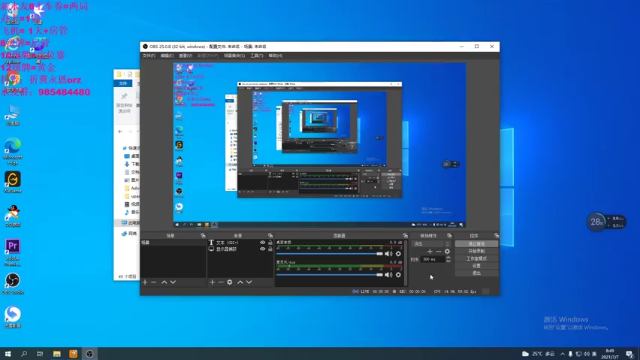Open OBS Studio from the taskbar
The width and height of the screenshot is (640, 360).
click(x=89, y=353)
